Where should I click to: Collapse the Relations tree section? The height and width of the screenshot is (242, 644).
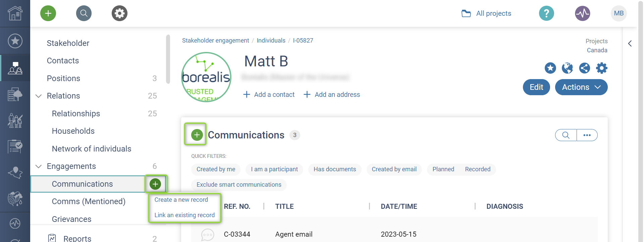39,96
